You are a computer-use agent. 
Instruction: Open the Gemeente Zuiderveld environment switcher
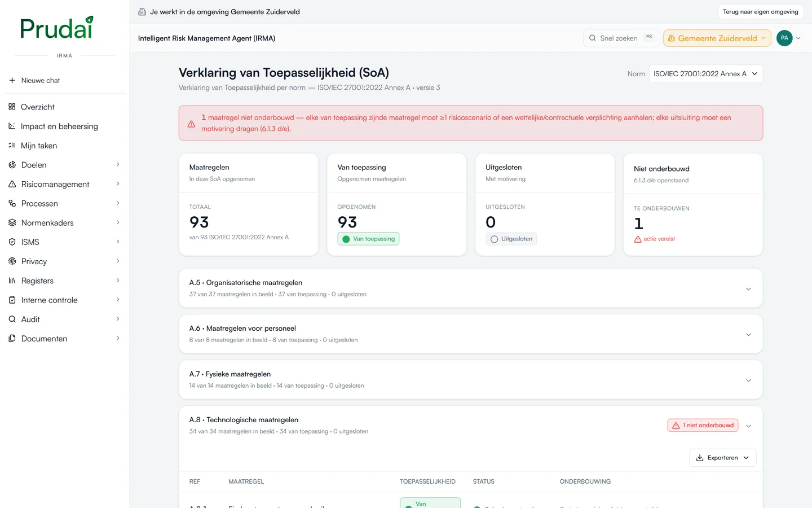point(717,38)
